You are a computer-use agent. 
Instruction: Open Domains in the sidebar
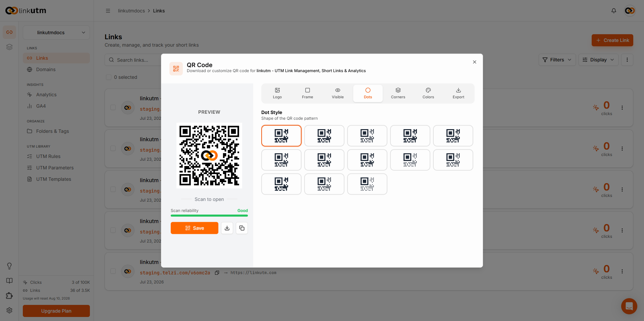56,69
